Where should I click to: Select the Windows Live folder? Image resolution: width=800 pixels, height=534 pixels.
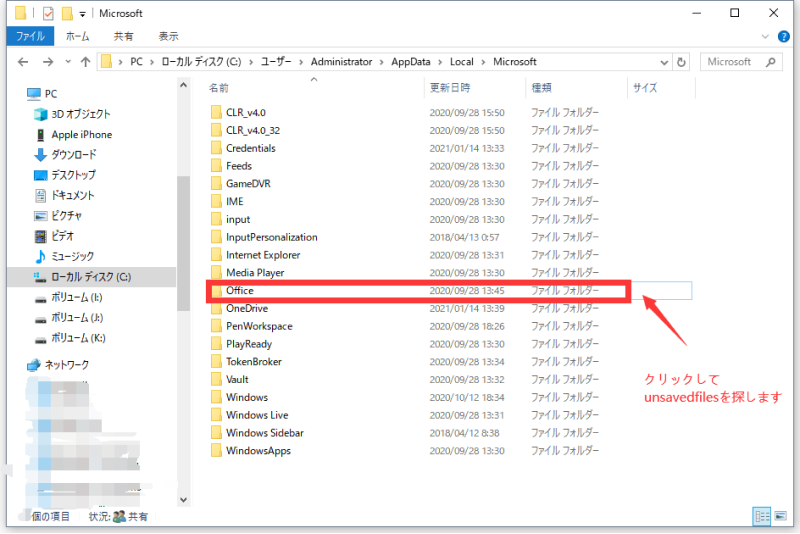(x=257, y=415)
